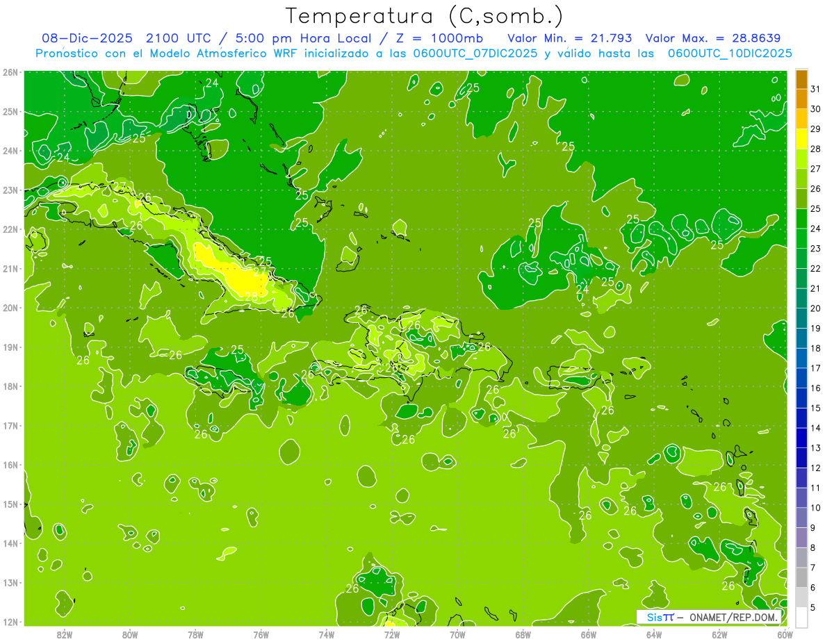Click the color scale label 12
This screenshot has width=834, height=644.
click(816, 468)
